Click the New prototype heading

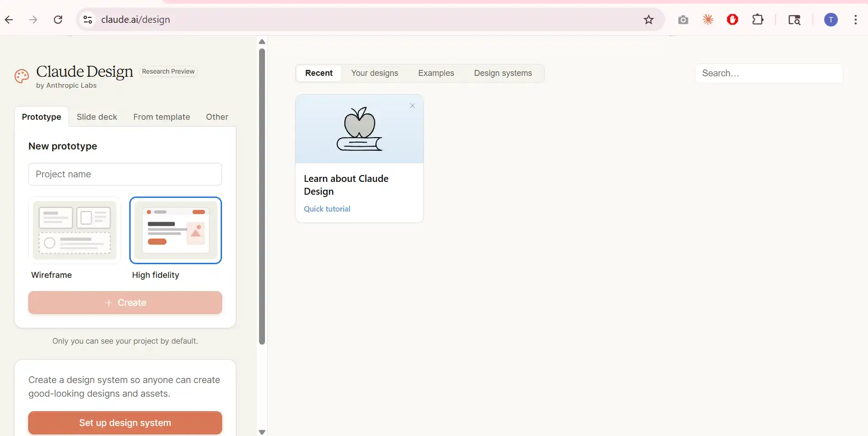tap(63, 146)
